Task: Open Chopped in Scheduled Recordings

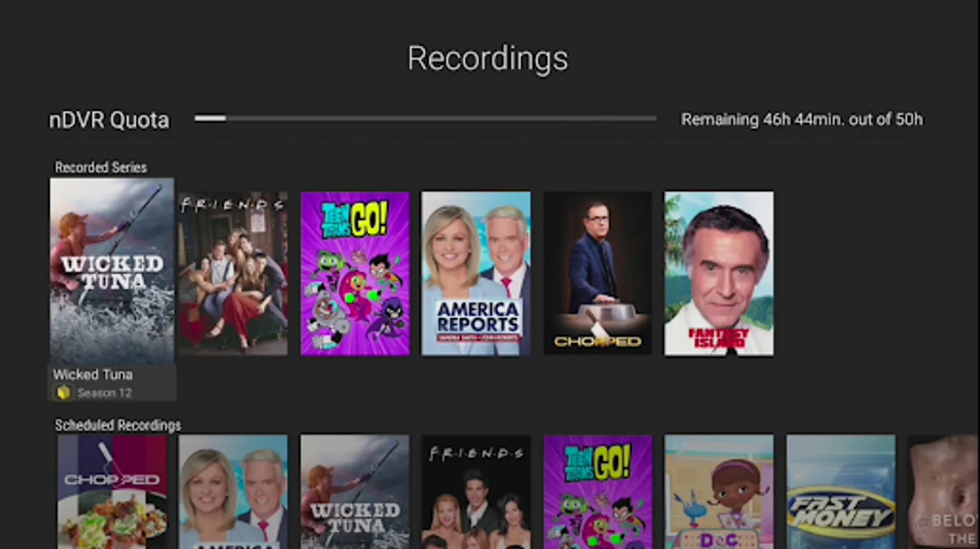Action: [112, 492]
